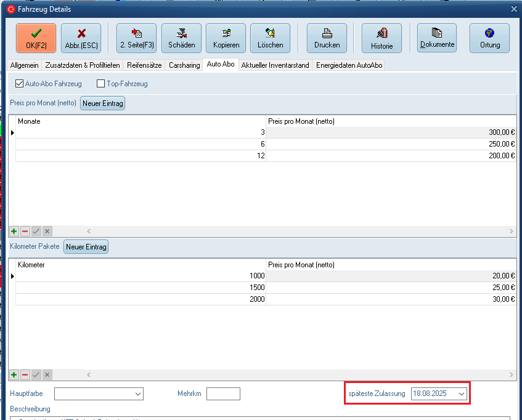Print using the Drucken button
The height and width of the screenshot is (420, 522).
[x=327, y=38]
